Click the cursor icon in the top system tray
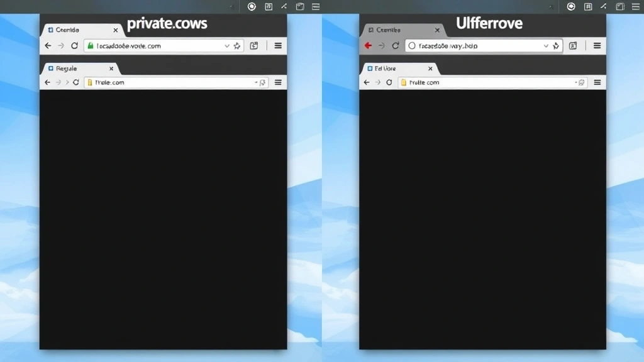The width and height of the screenshot is (644, 362). tap(283, 6)
